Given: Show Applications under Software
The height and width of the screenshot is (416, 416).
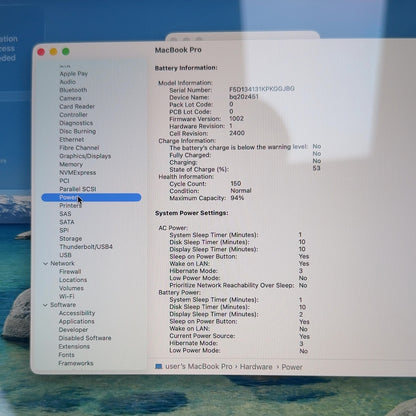Looking at the screenshot, I should [x=76, y=321].
